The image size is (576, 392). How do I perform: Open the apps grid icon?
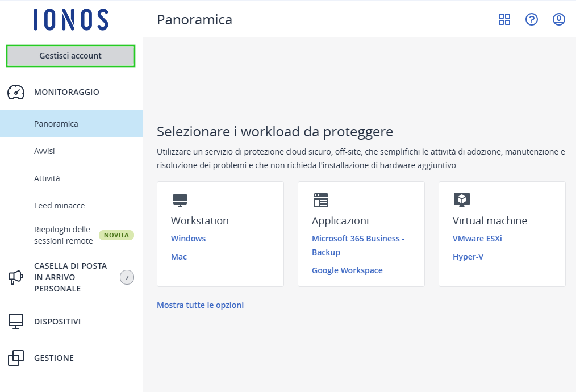[504, 19]
